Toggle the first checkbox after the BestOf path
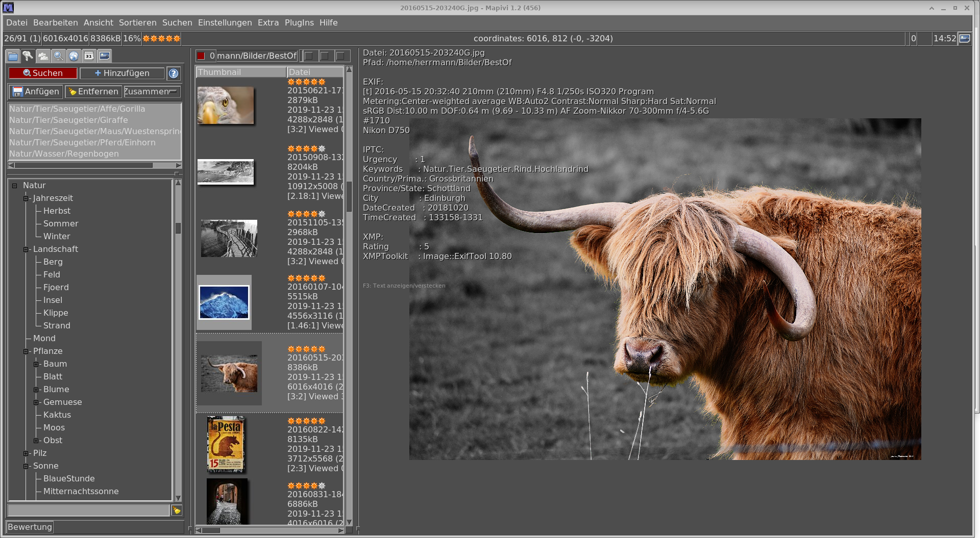 (309, 56)
